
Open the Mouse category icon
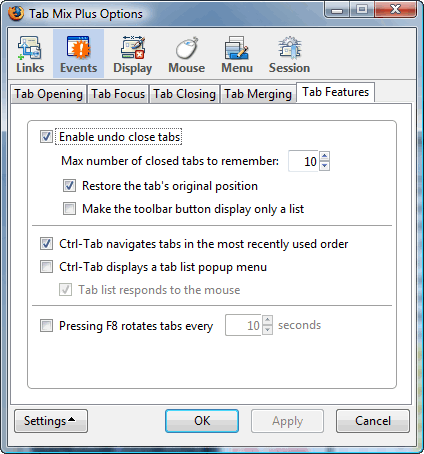coord(187,54)
